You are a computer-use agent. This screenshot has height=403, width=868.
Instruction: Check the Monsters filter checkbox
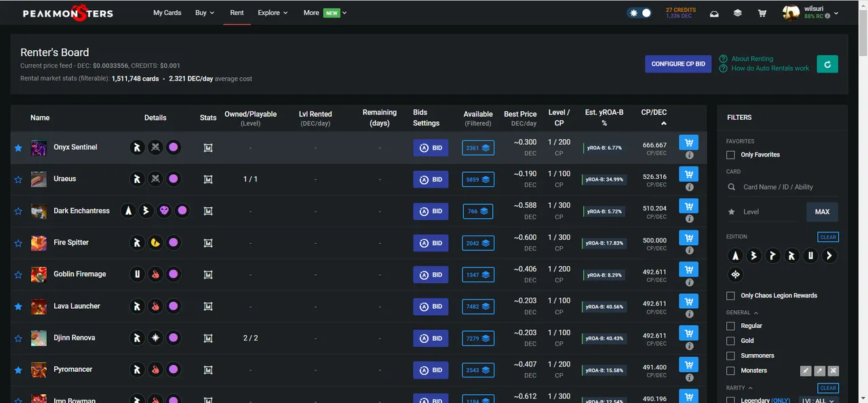(730, 370)
